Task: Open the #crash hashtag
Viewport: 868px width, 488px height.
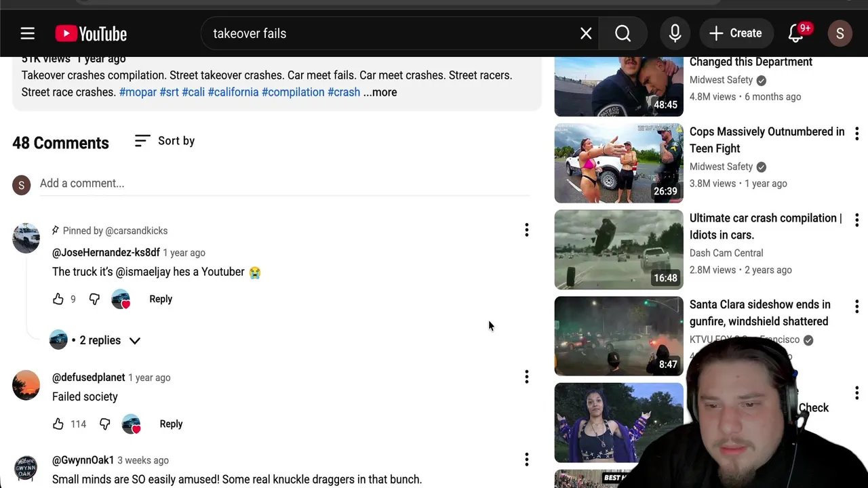Action: pos(344,92)
